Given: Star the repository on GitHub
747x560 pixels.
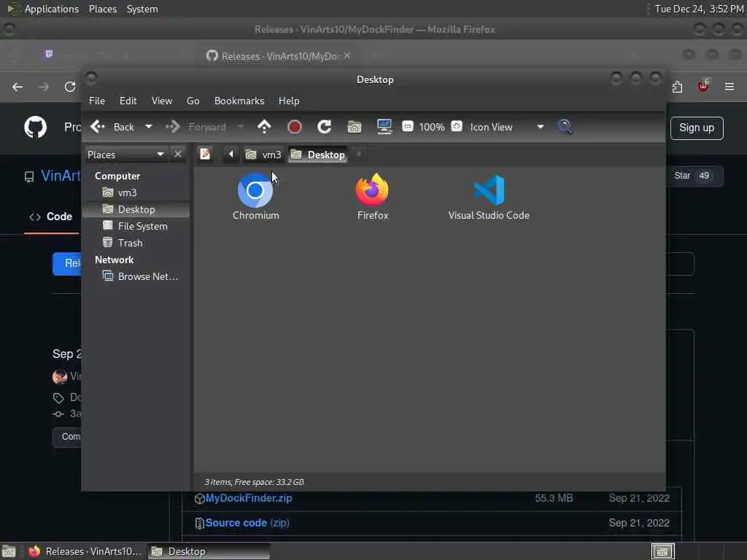Looking at the screenshot, I should point(682,176).
